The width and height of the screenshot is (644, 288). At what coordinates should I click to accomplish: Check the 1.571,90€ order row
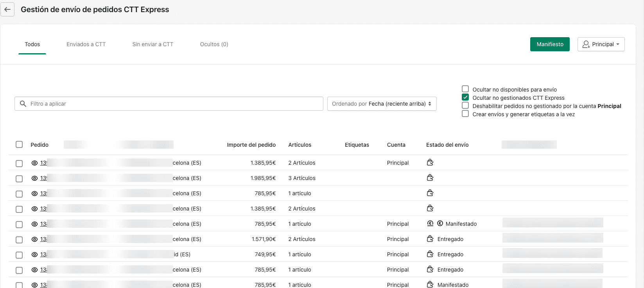19,240
